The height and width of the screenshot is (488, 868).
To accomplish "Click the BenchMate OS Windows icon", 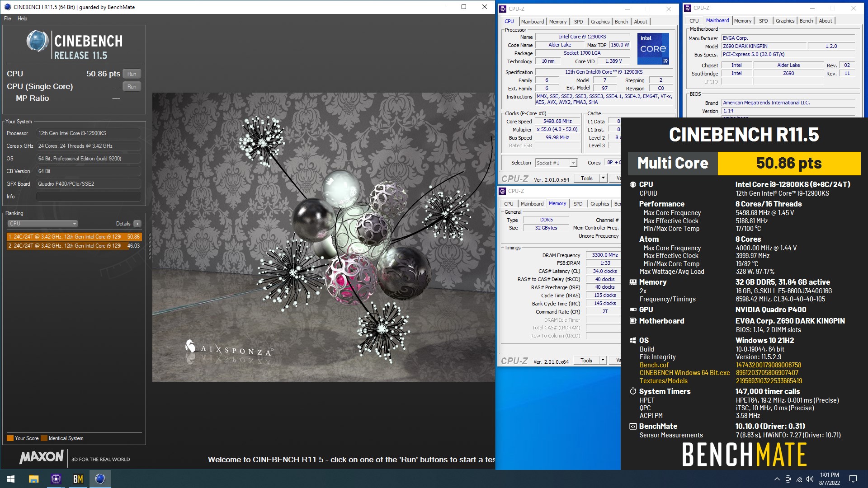I will (x=633, y=340).
